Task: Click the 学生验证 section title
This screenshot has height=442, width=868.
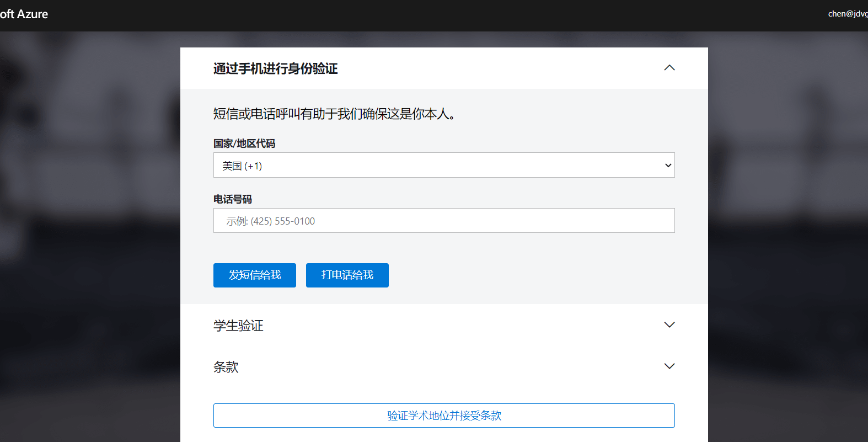Action: pos(238,326)
